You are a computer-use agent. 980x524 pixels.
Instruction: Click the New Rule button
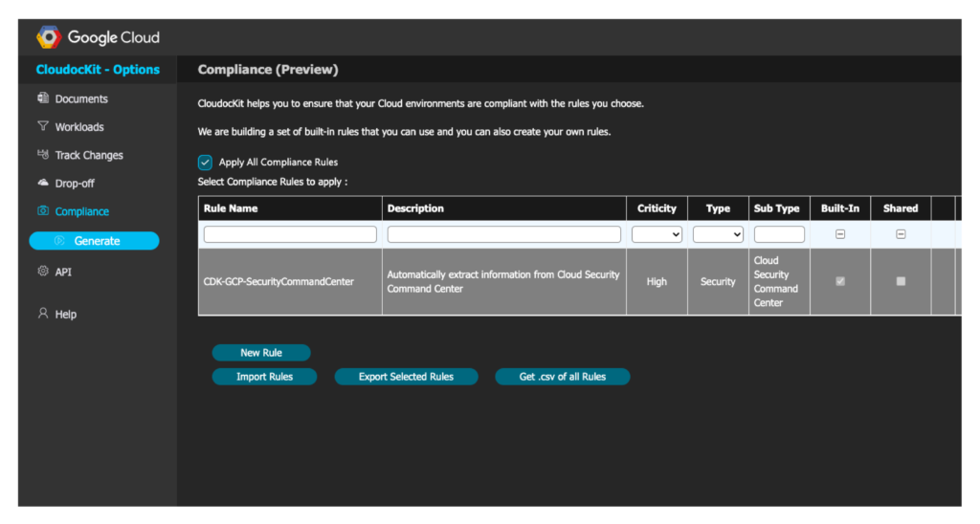point(261,353)
